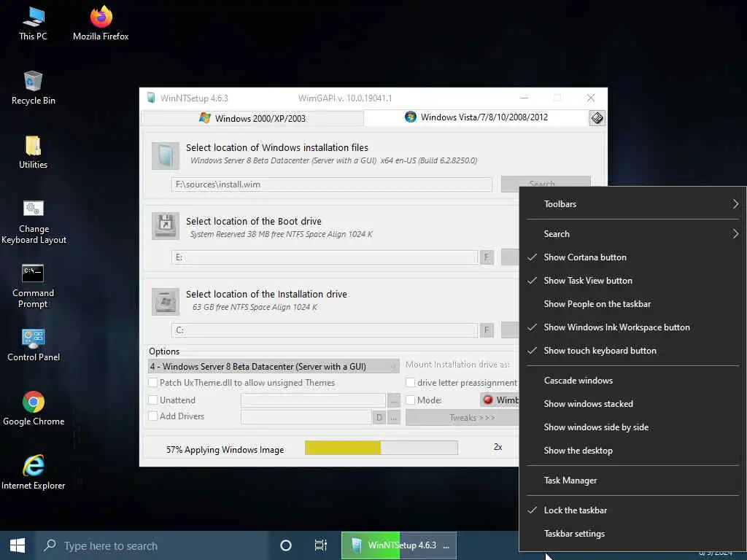This screenshot has width=747, height=560.
Task: Click WinNTSetup title bar app icon
Action: (x=151, y=98)
